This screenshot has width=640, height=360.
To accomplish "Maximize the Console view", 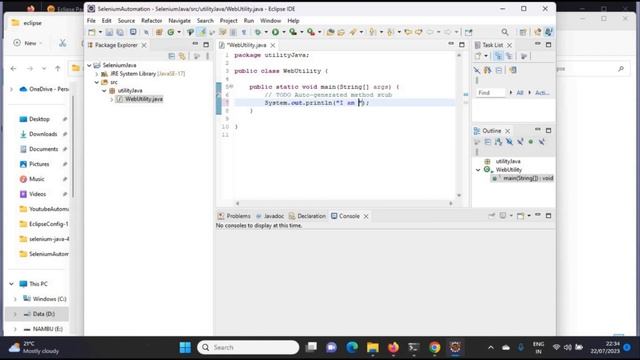I will (x=549, y=216).
